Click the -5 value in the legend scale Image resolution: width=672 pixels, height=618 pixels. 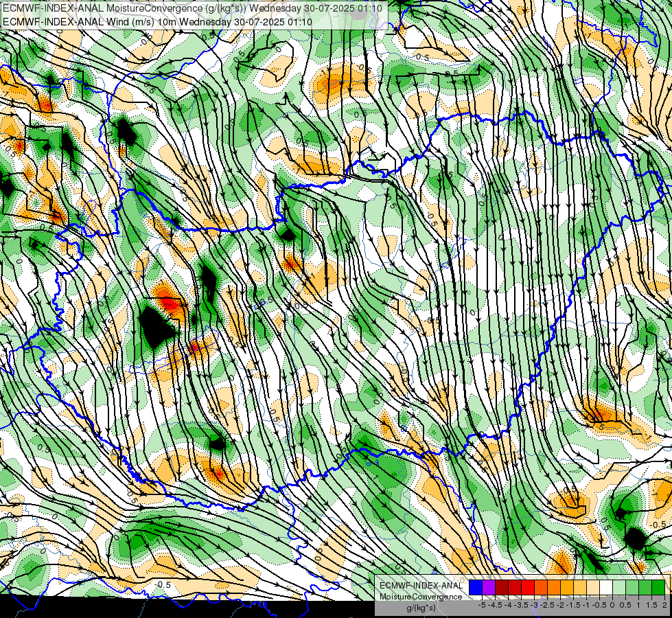pos(482,605)
